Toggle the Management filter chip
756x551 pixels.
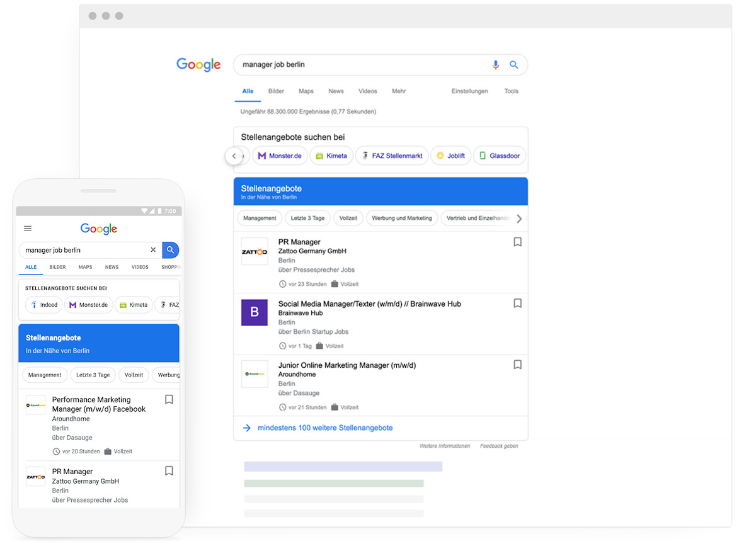pyautogui.click(x=259, y=218)
